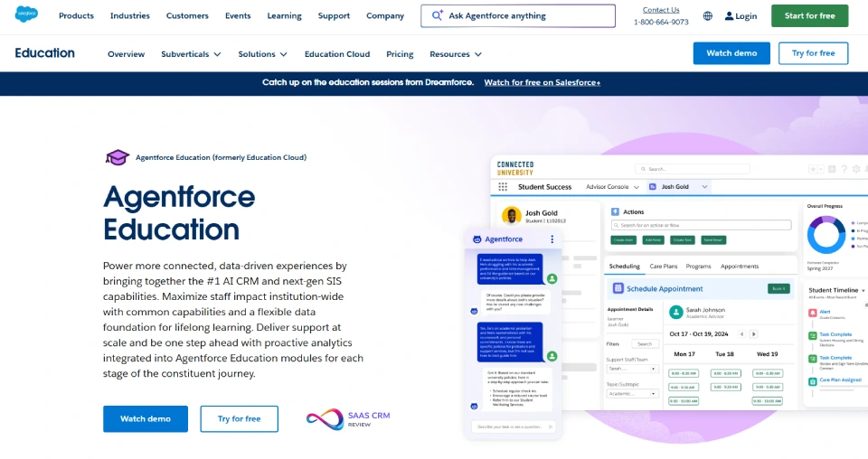
Task: Click the Login person icon
Action: 729,16
